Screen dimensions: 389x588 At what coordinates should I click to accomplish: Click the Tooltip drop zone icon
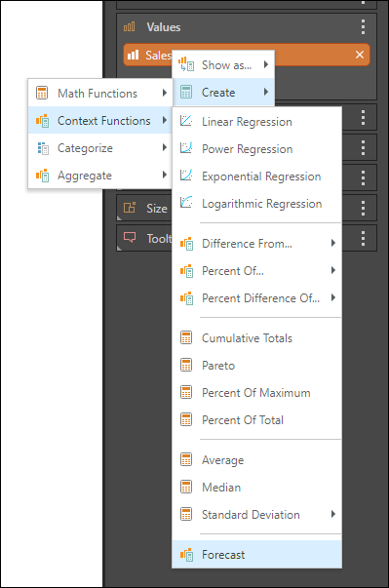(x=130, y=237)
